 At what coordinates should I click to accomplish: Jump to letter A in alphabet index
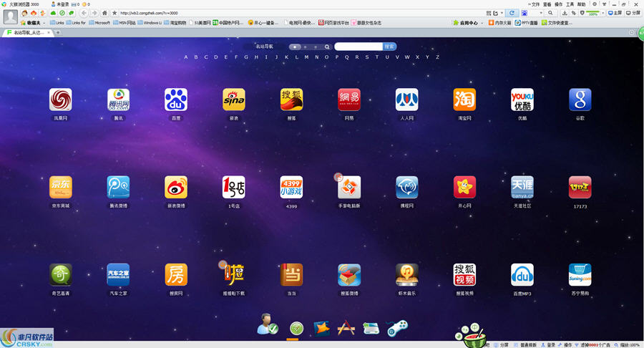(x=186, y=57)
